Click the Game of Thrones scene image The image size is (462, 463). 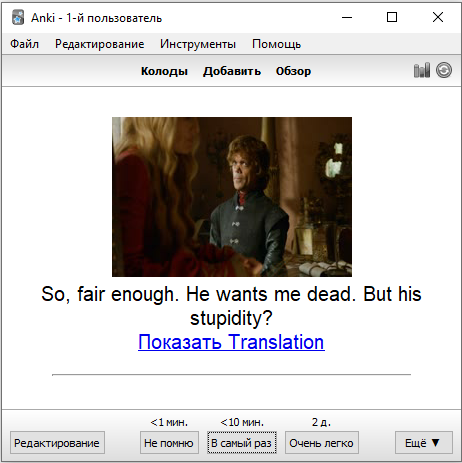tap(232, 197)
